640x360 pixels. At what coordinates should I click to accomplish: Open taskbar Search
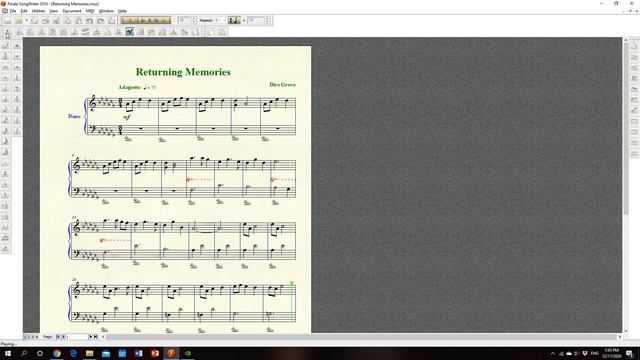[24, 353]
